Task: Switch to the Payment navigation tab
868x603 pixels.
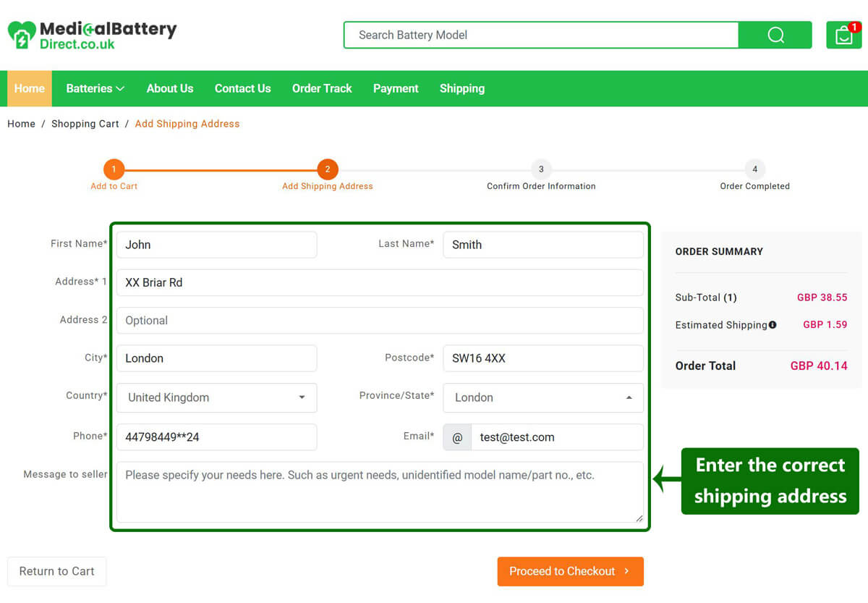Action: pos(396,88)
